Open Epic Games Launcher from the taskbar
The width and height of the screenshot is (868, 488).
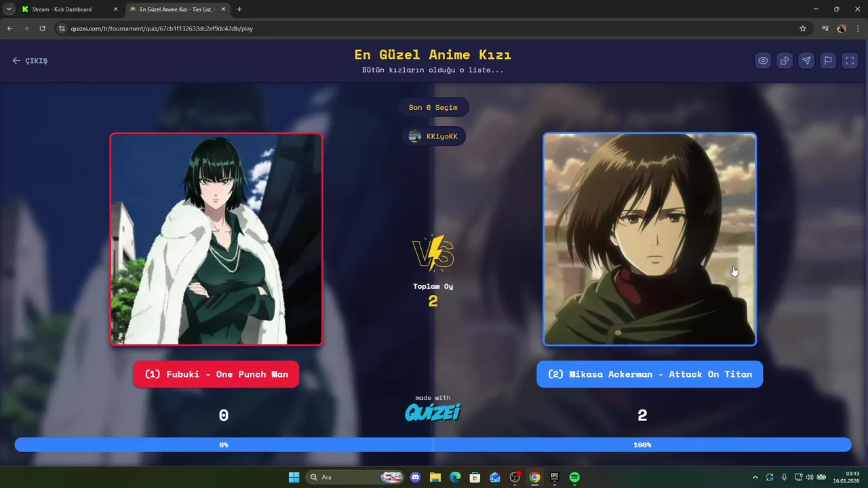click(x=555, y=477)
